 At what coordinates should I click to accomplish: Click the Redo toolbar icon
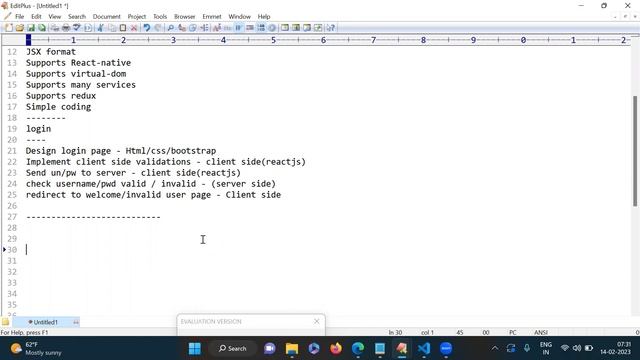158,28
